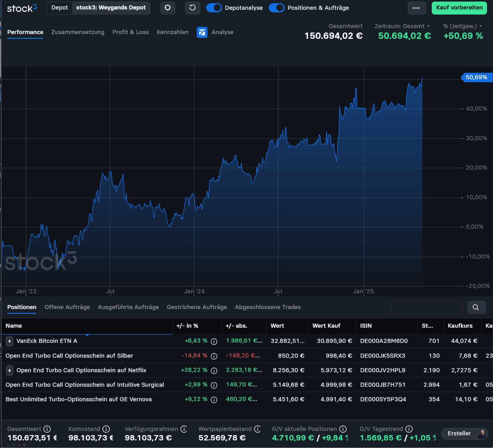493x448 pixels.
Task: Sort by the Wert column header
Action: pyautogui.click(x=287, y=326)
